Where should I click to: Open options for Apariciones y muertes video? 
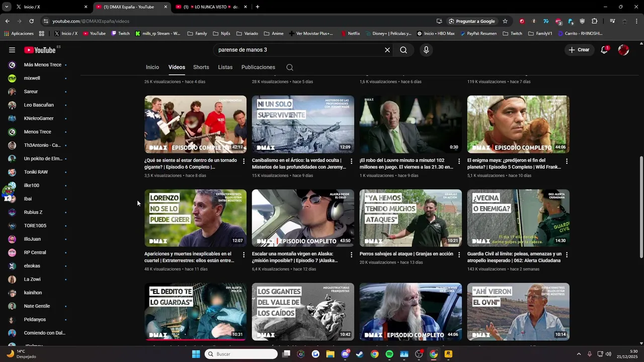tap(244, 255)
